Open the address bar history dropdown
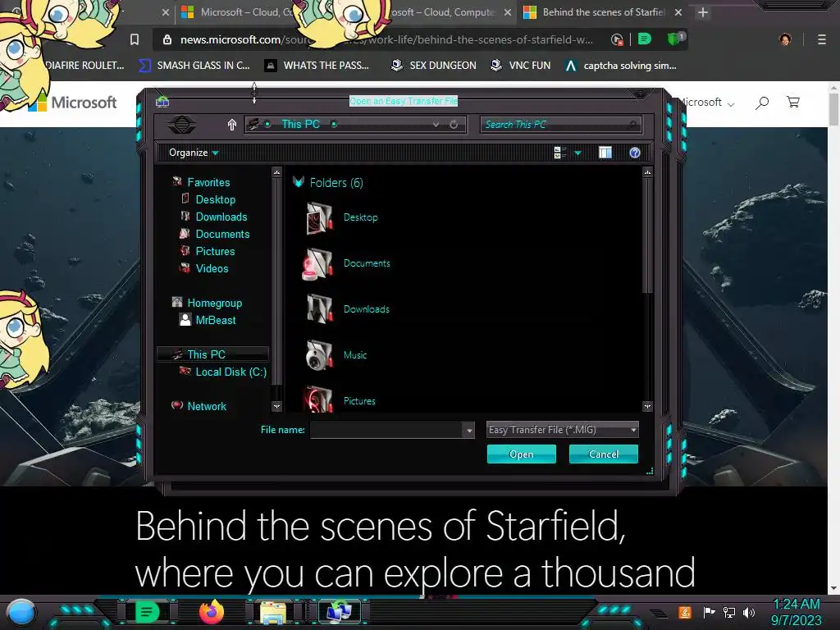The image size is (840, 630). click(436, 125)
